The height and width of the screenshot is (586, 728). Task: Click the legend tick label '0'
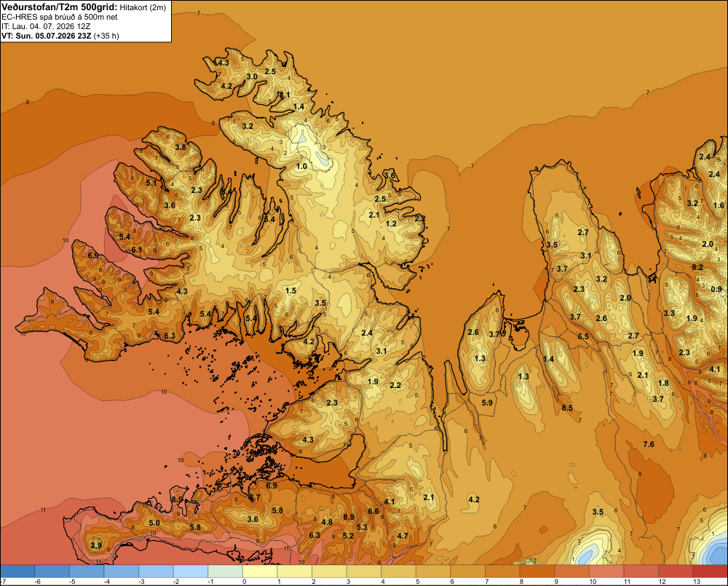tap(244, 582)
